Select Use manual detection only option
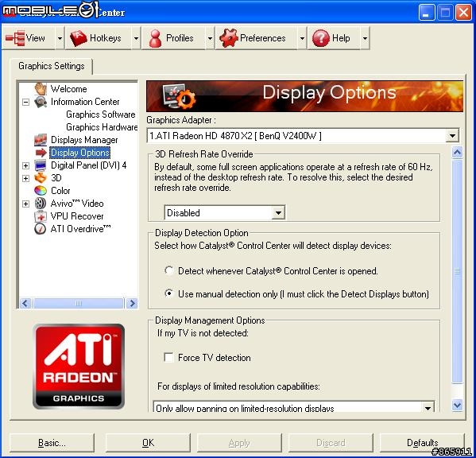The width and height of the screenshot is (476, 458). 169,293
